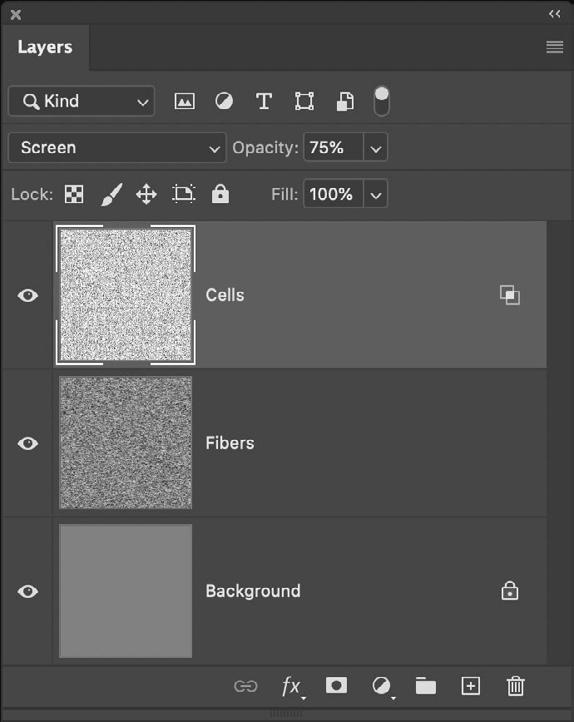This screenshot has width=574, height=722.
Task: Filter for shape layers icon
Action: 304,101
